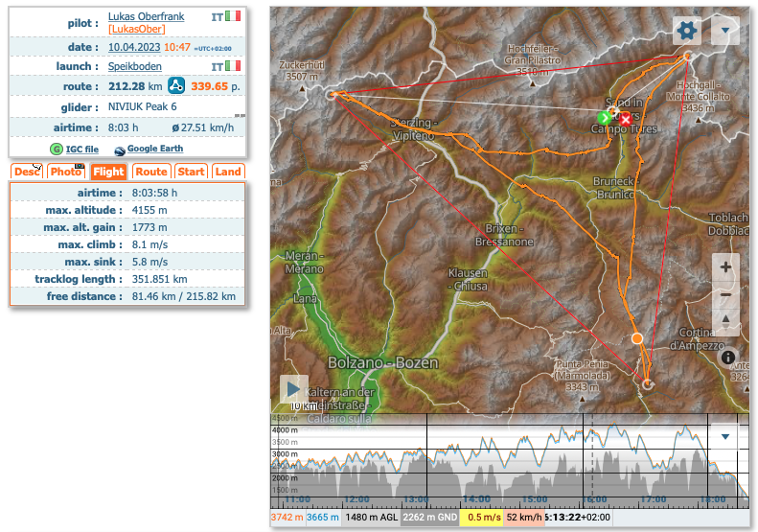
Task: Open the map settings gear
Action: click(x=687, y=31)
